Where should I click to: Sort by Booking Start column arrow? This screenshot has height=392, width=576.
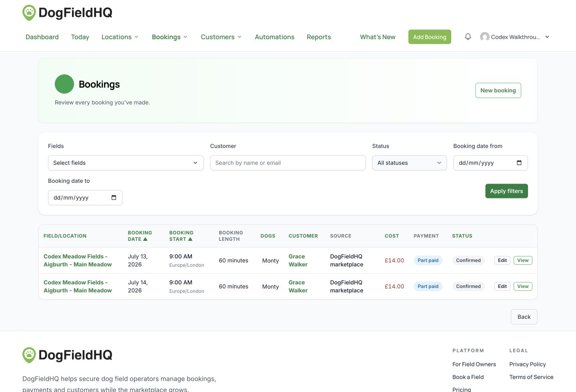tap(190, 239)
